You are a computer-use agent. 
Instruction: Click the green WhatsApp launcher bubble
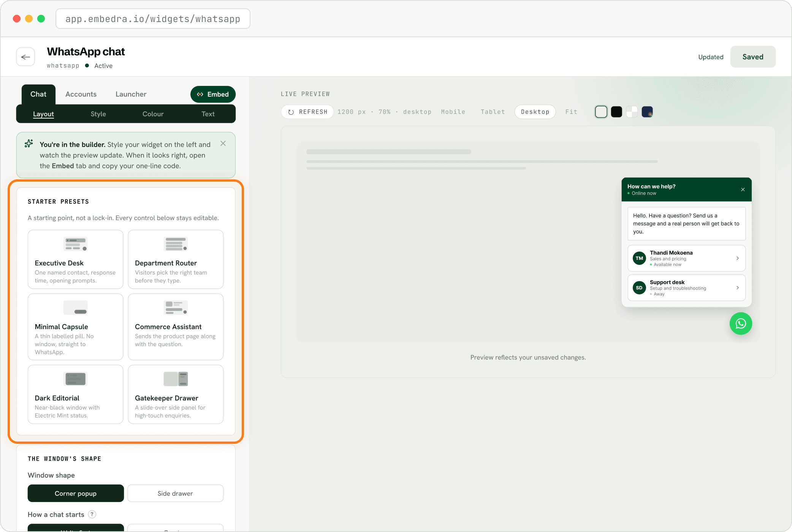point(741,323)
